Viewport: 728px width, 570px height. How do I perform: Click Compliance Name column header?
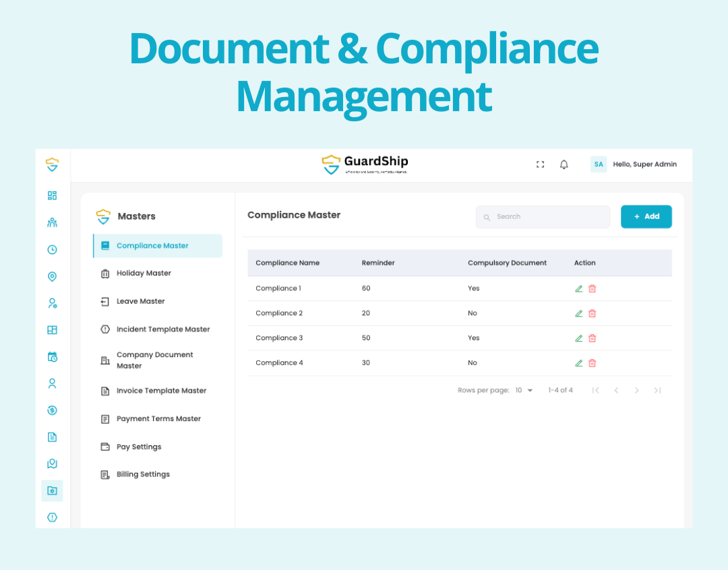[287, 263]
